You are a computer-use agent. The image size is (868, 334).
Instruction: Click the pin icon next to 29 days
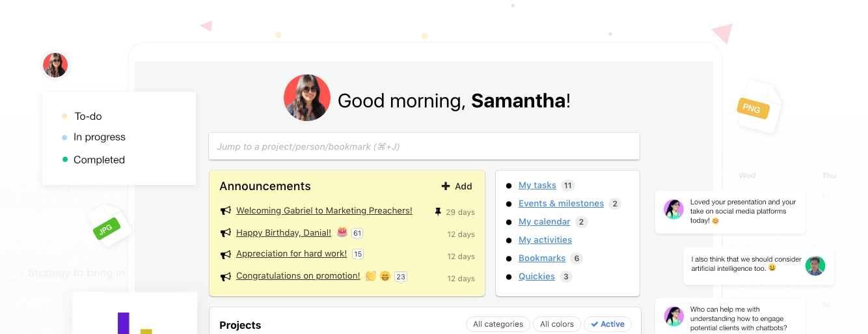click(x=438, y=212)
